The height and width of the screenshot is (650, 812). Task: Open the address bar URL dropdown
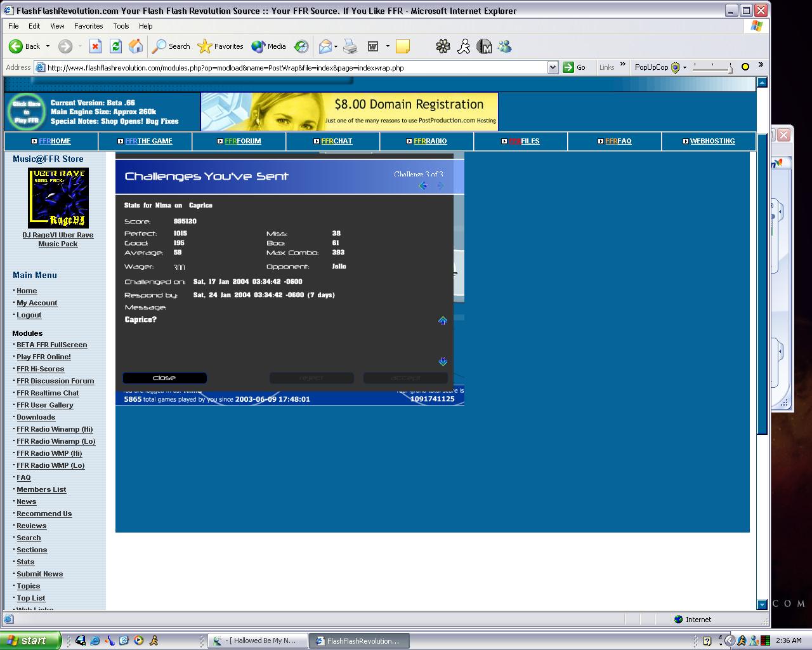(553, 67)
